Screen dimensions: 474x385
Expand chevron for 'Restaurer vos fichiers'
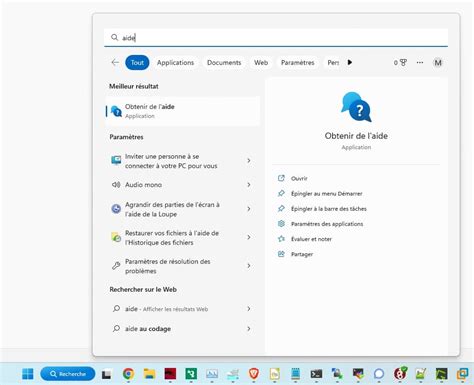click(x=249, y=237)
